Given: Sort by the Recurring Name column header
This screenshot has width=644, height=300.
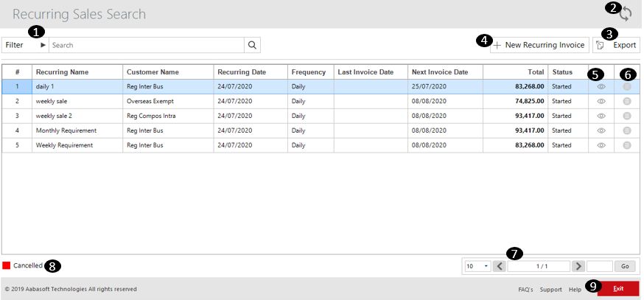Looking at the screenshot, I should pyautogui.click(x=77, y=72).
